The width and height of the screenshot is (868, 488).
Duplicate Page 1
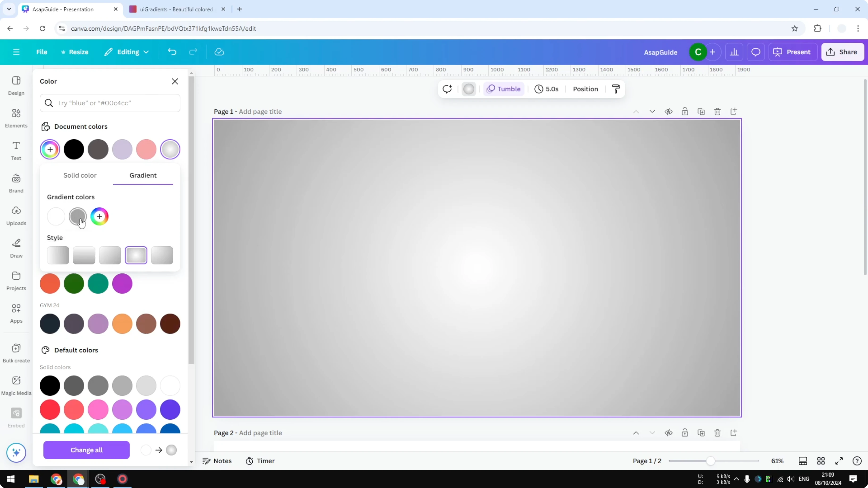tap(701, 112)
